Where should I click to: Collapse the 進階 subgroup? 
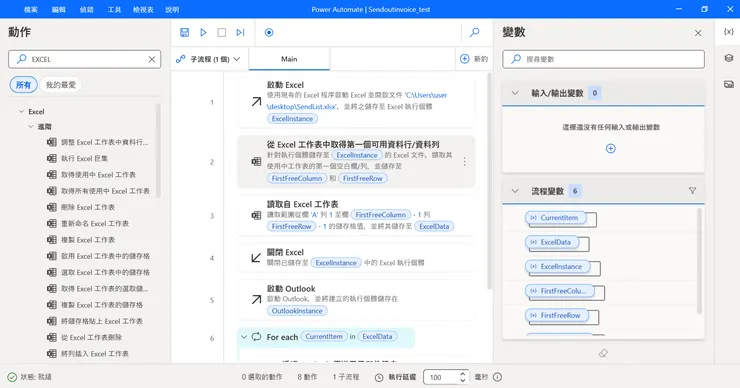coord(31,127)
